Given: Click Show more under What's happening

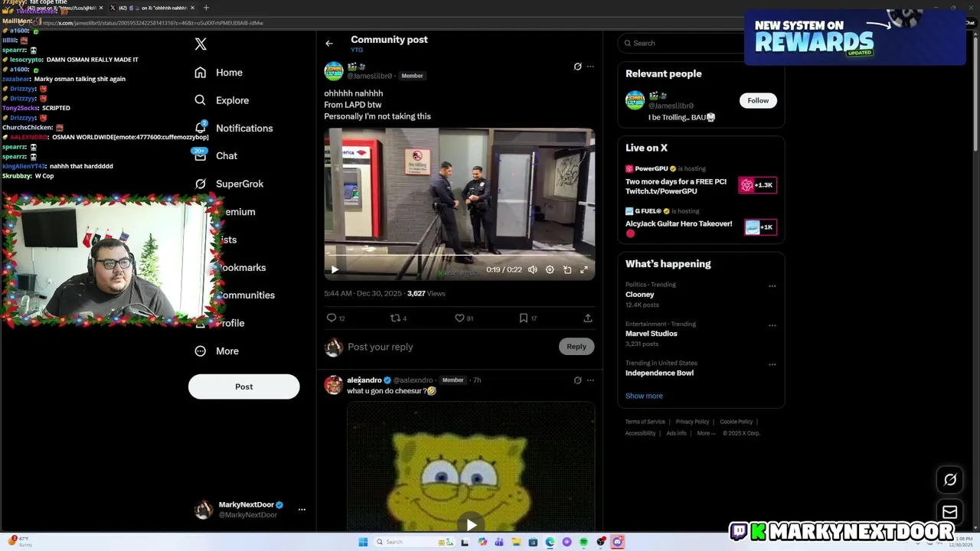Looking at the screenshot, I should (x=644, y=396).
